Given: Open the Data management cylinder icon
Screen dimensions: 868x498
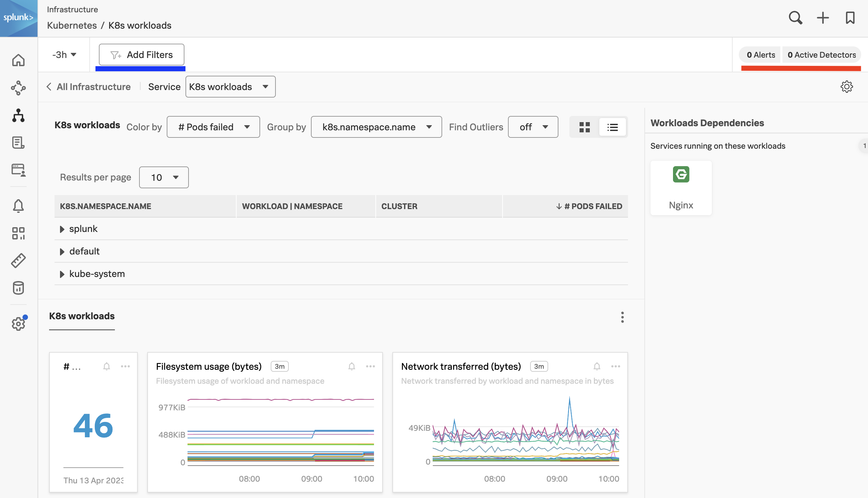Looking at the screenshot, I should [18, 288].
